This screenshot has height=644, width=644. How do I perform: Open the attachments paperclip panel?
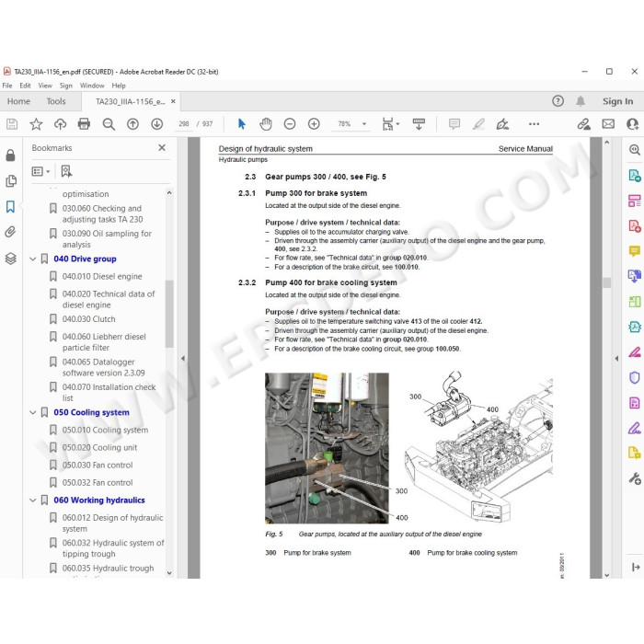point(11,232)
